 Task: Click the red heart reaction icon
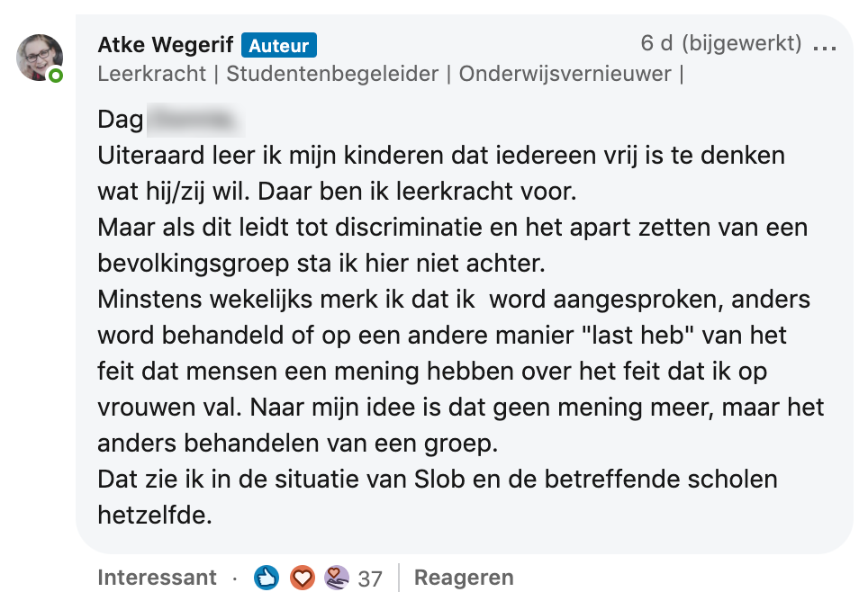[x=302, y=578]
